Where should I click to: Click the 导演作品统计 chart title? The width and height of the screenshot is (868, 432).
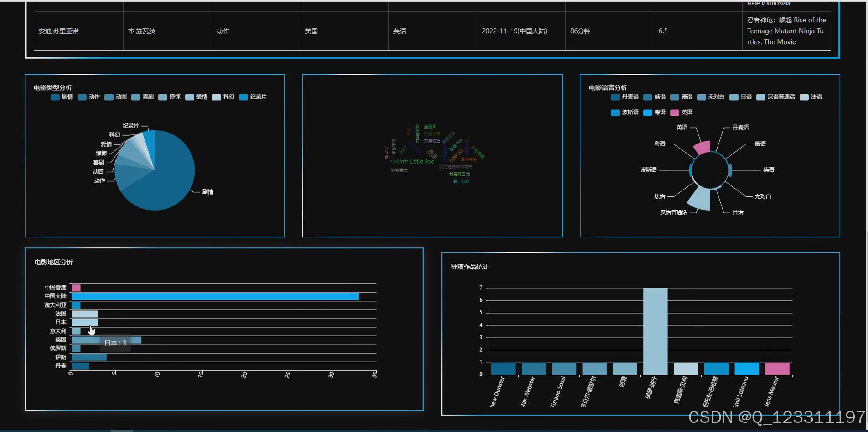coord(470,267)
